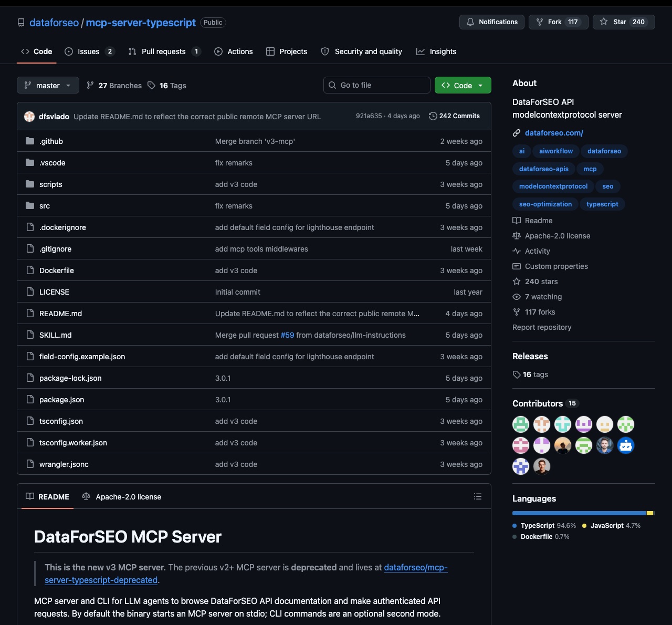Click the mcp topic tag

click(590, 169)
